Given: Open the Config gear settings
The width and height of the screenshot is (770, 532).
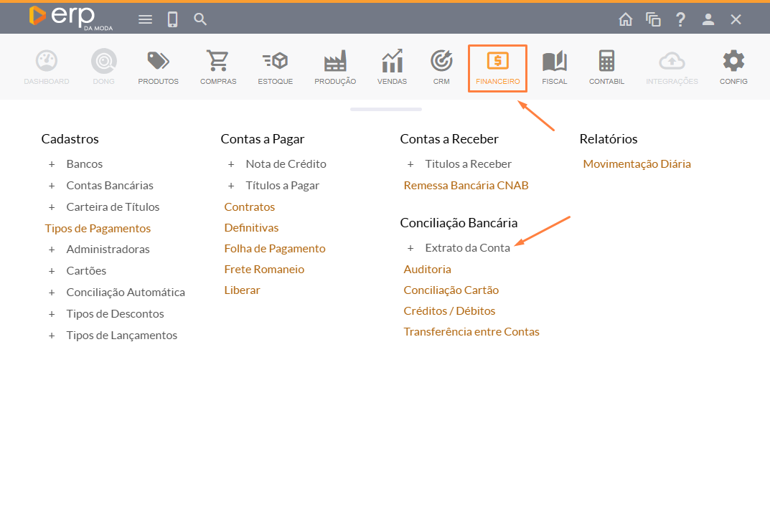Looking at the screenshot, I should [x=733, y=68].
